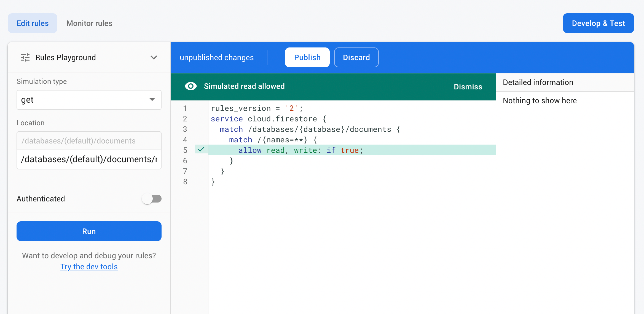Dismiss the Simulated read allowed banner
This screenshot has height=314, width=644.
(468, 87)
